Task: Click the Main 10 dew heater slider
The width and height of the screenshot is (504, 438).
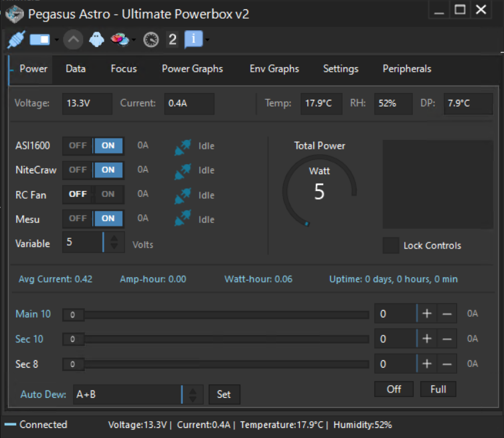Action: click(216, 314)
